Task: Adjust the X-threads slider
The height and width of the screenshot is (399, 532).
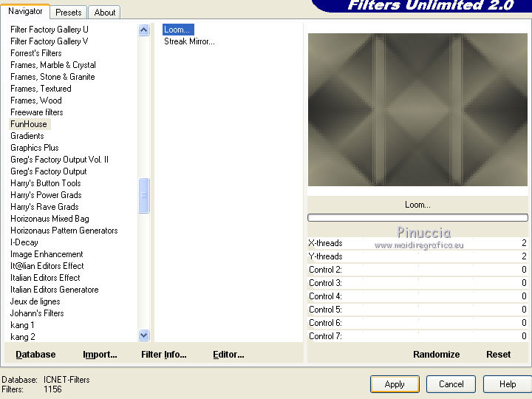Action: tap(417, 243)
